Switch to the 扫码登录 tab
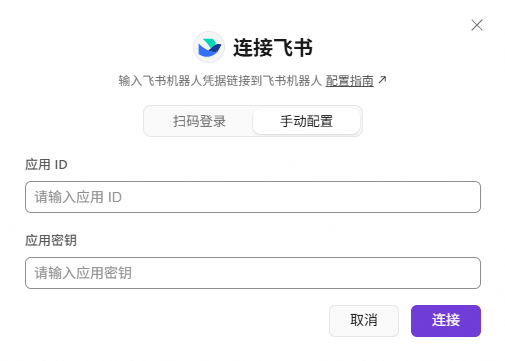The width and height of the screenshot is (505, 361). [x=199, y=121]
